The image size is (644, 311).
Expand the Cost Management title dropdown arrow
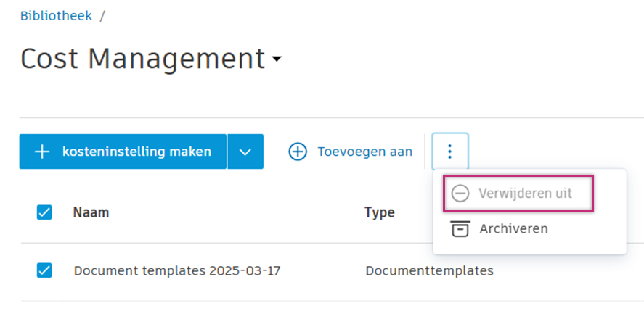pyautogui.click(x=276, y=60)
